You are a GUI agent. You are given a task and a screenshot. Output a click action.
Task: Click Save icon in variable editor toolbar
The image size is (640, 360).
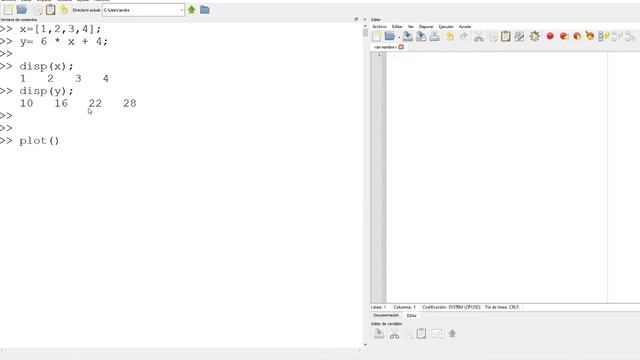pyautogui.click(x=379, y=334)
